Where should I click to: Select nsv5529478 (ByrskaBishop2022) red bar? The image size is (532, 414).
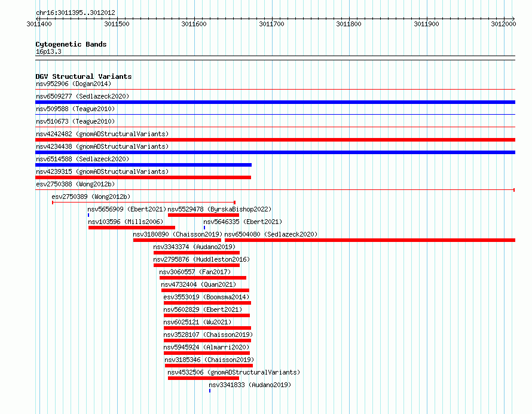(x=204, y=215)
